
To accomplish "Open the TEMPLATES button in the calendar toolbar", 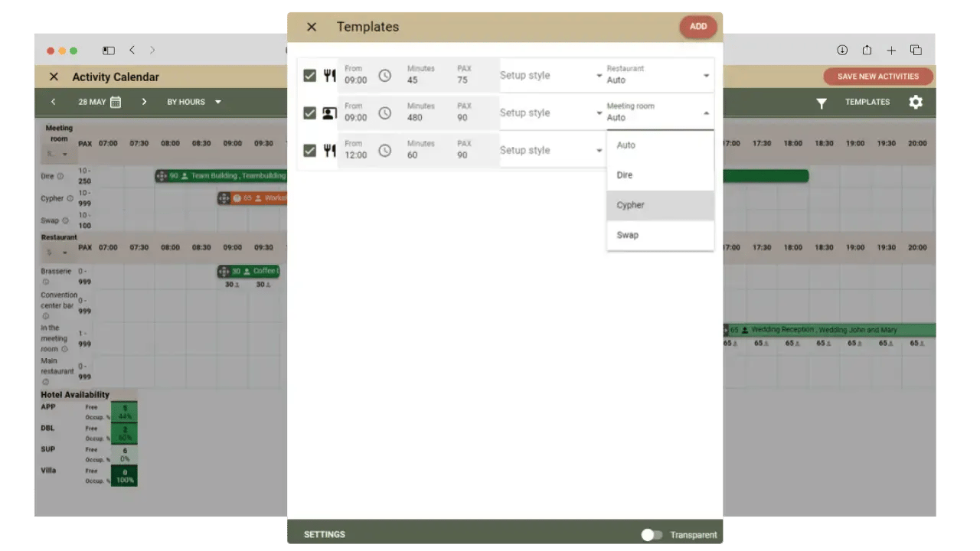I will (867, 102).
